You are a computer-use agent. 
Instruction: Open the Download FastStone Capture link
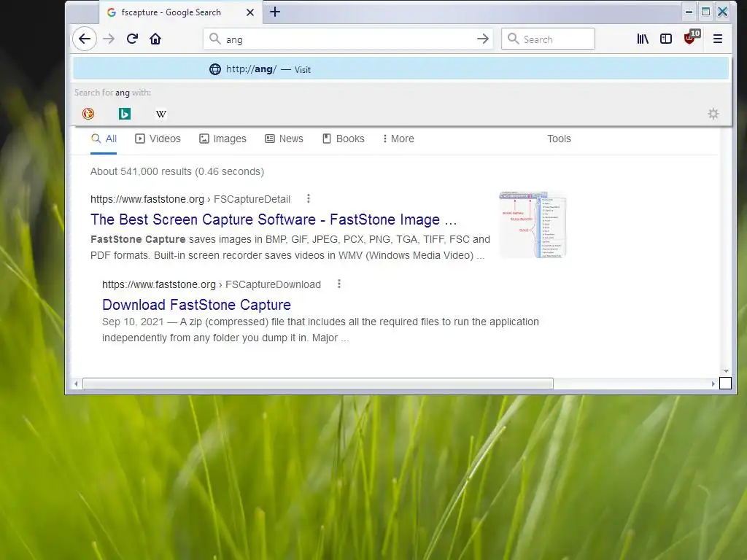[x=196, y=305]
